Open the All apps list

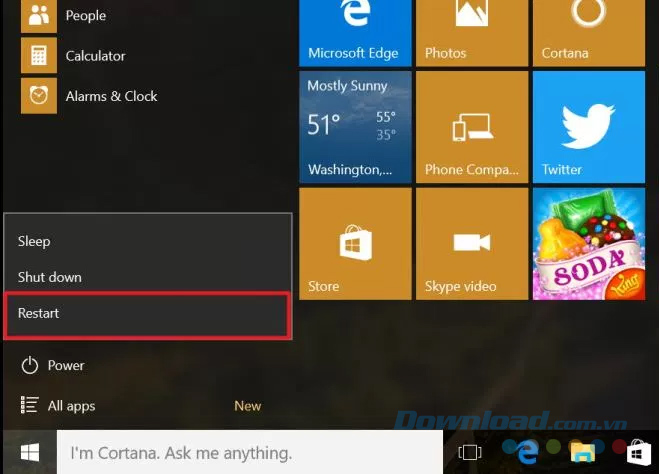click(58, 406)
